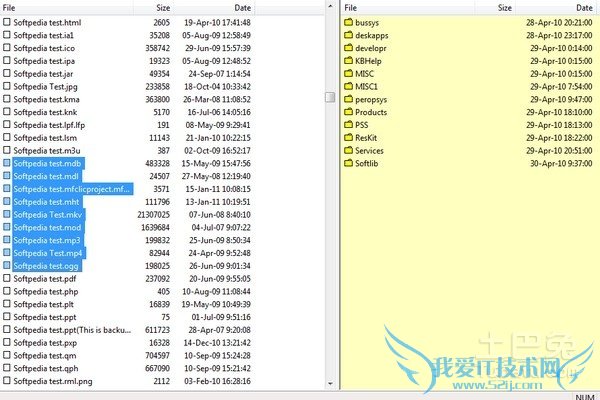
Task: Sort right pane by File column header
Action: pyautogui.click(x=408, y=8)
